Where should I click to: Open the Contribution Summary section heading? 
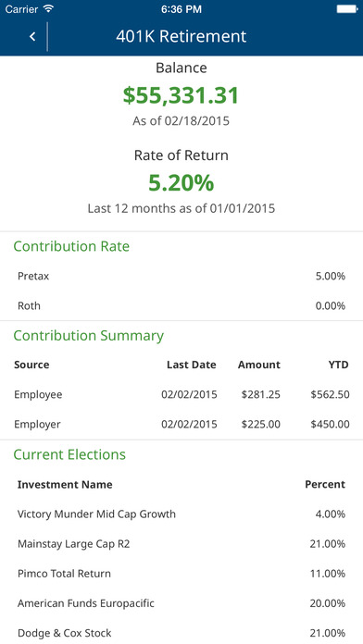click(89, 336)
